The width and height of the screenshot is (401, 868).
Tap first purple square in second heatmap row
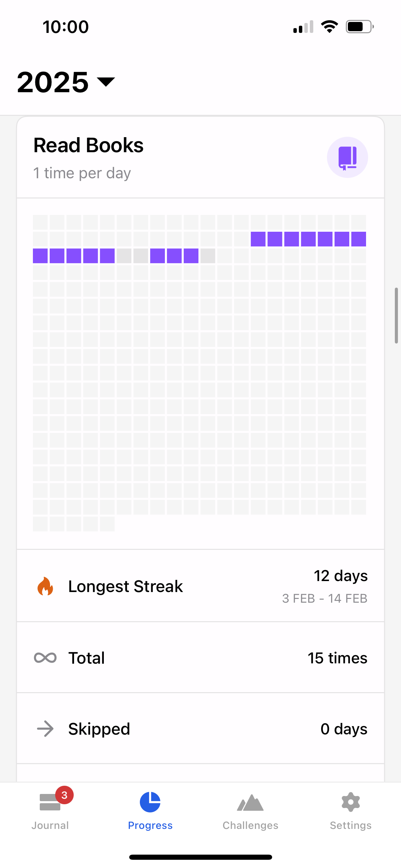coord(258,239)
